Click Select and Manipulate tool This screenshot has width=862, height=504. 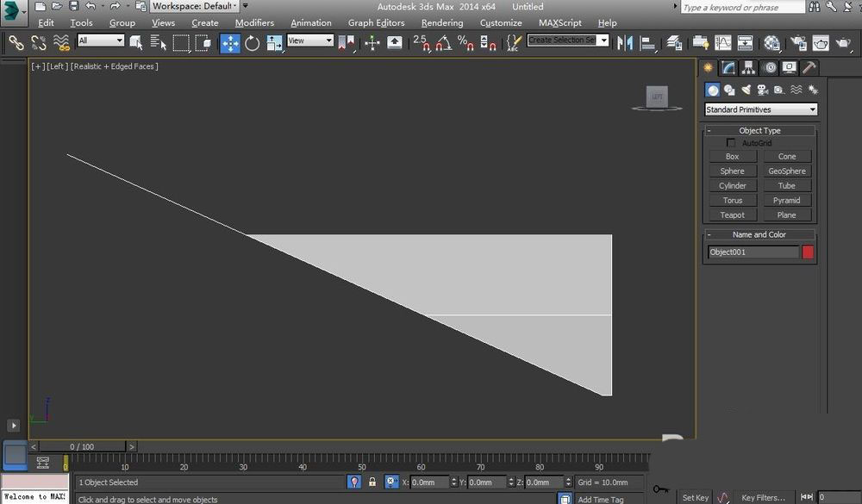point(372,42)
